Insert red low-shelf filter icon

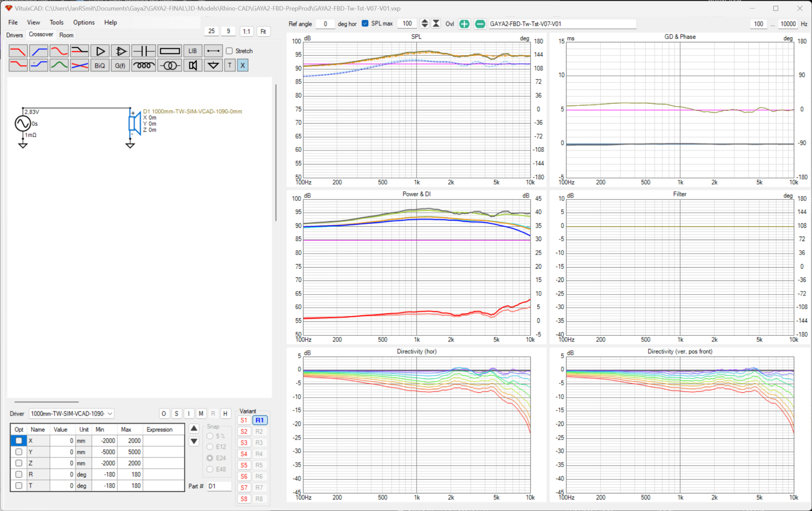click(18, 65)
